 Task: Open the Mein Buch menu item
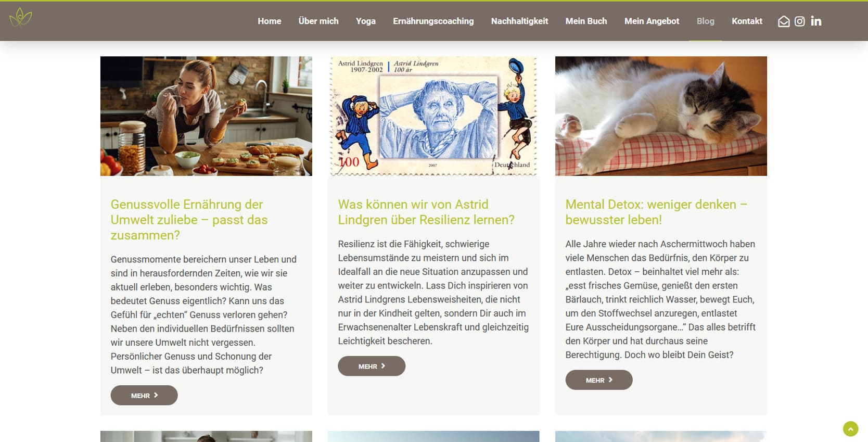click(x=586, y=21)
